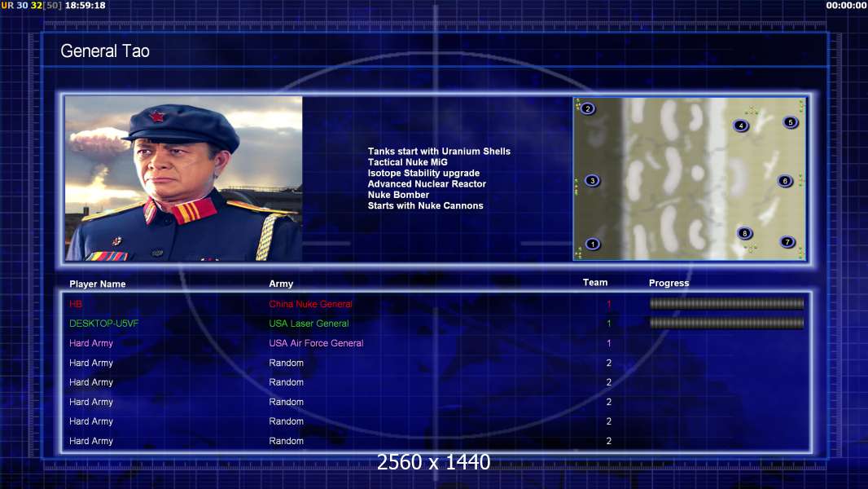This screenshot has height=489, width=868.
Task: Click team number for DESKTOP-U5VF row
Action: [609, 324]
